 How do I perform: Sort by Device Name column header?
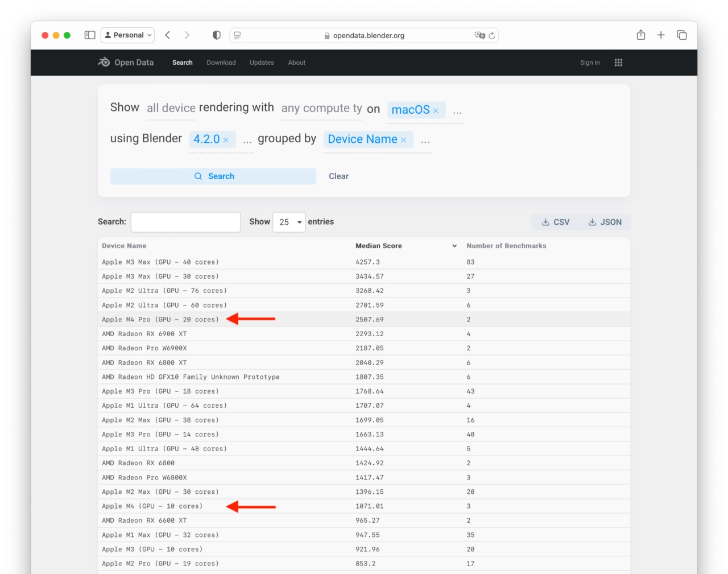click(124, 246)
